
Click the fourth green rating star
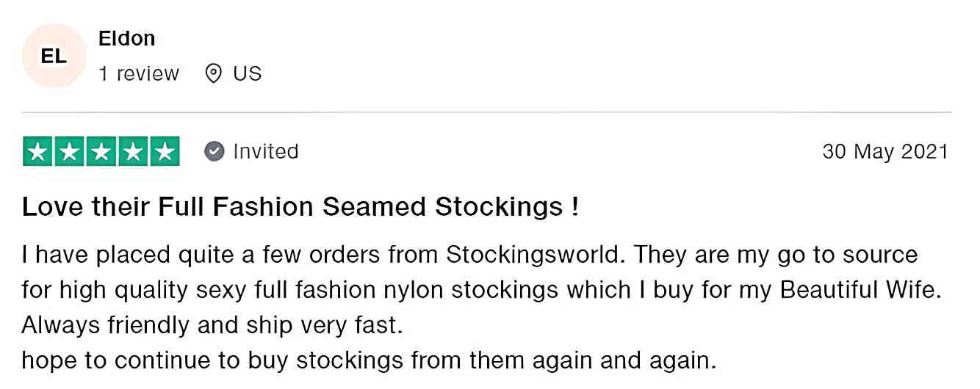pyautogui.click(x=133, y=151)
